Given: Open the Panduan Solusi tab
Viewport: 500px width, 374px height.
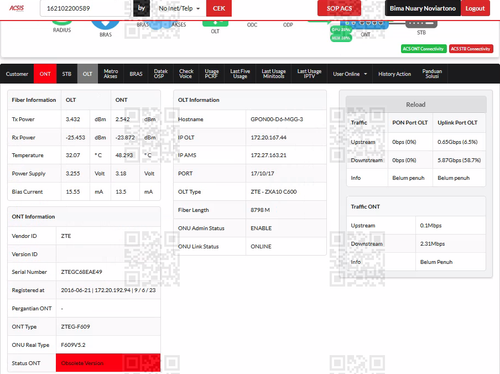Looking at the screenshot, I should [x=432, y=74].
